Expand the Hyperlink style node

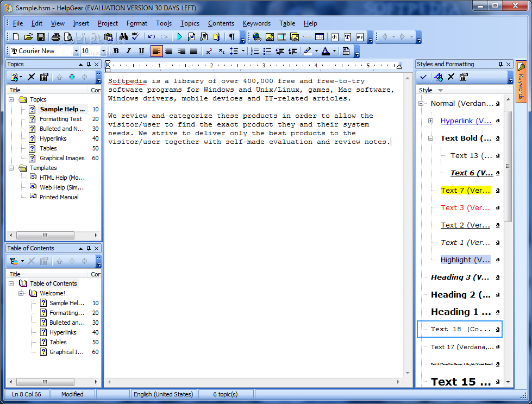pos(430,121)
